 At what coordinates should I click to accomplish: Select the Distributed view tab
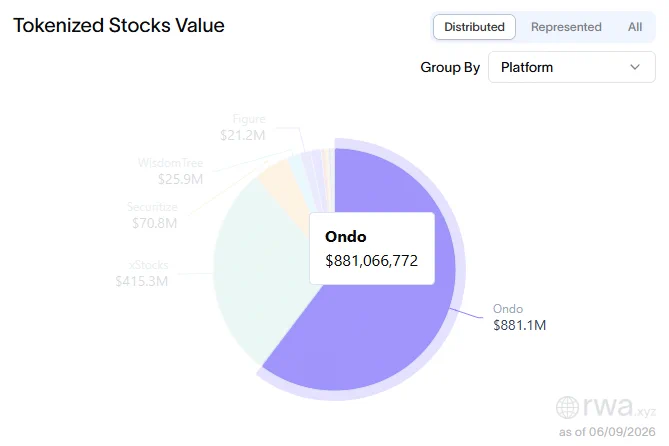coord(474,27)
